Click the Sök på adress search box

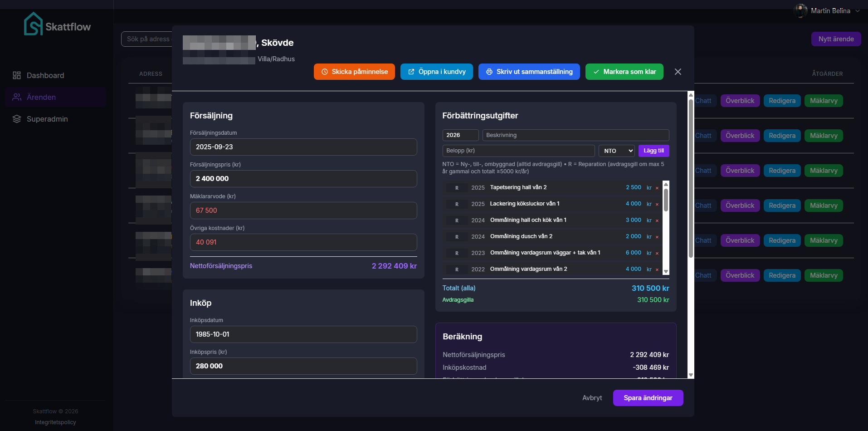click(x=146, y=39)
